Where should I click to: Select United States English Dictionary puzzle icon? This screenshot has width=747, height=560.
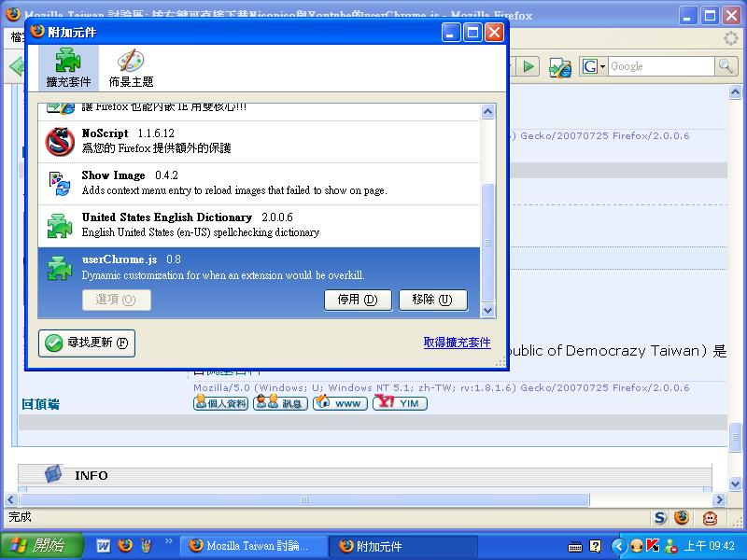pyautogui.click(x=60, y=226)
